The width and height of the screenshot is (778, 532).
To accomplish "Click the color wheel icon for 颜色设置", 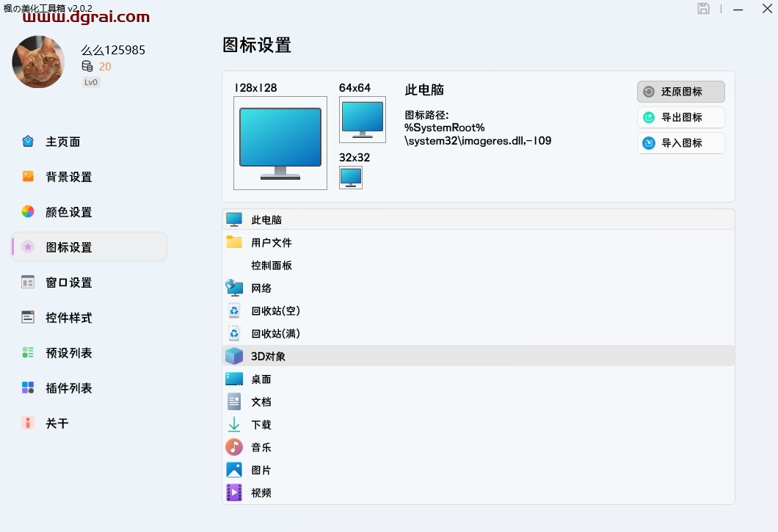I will (x=28, y=211).
